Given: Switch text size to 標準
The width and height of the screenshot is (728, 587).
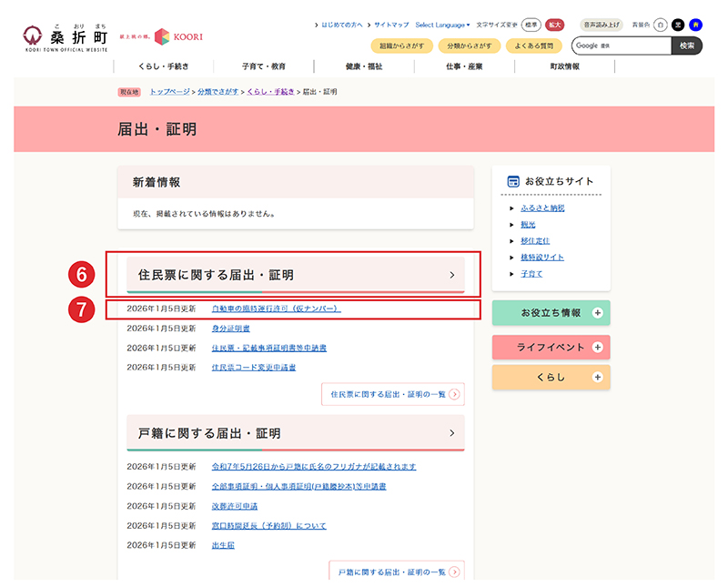Looking at the screenshot, I should [x=533, y=25].
